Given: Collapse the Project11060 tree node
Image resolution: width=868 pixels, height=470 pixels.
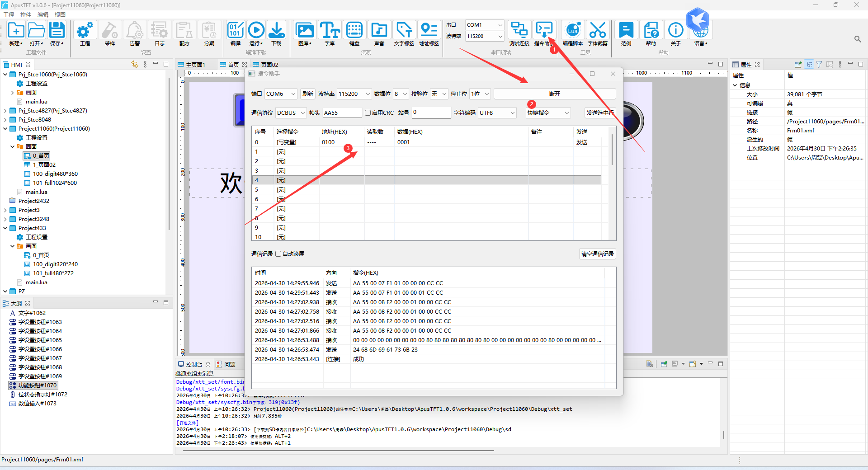Looking at the screenshot, I should (x=5, y=129).
